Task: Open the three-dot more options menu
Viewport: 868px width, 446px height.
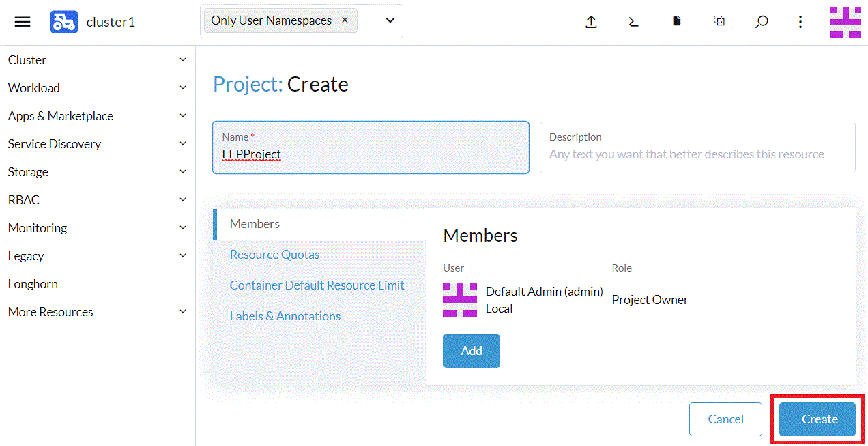Action: pyautogui.click(x=800, y=22)
